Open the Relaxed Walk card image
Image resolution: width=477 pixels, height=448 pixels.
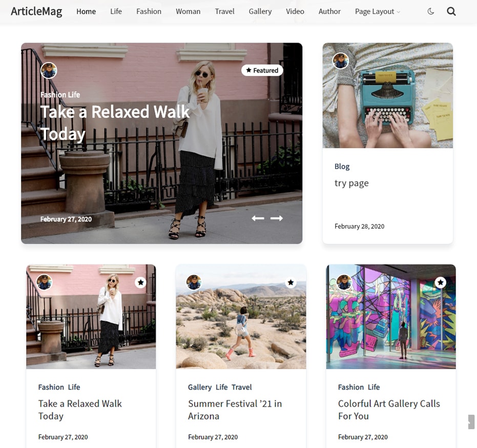click(91, 317)
